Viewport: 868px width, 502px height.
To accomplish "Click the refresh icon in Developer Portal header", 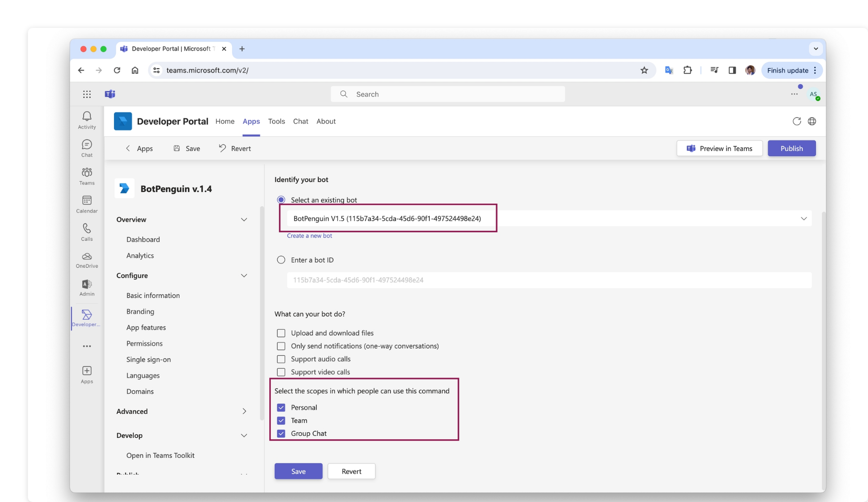I will [797, 121].
